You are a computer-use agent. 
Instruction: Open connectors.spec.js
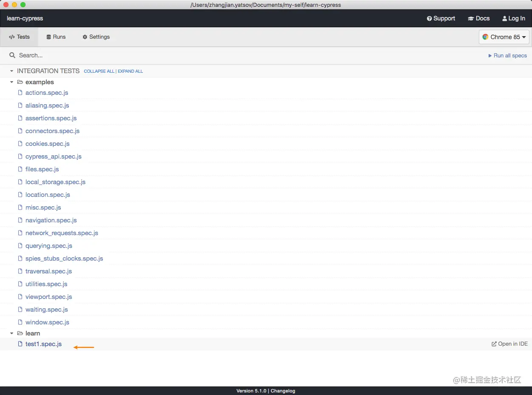(x=52, y=131)
